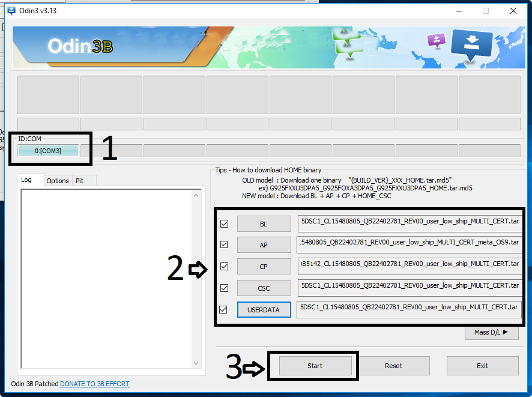Click the 'Tips - How to download HOME binary' heading
The width and height of the screenshot is (532, 397).
pyautogui.click(x=268, y=170)
